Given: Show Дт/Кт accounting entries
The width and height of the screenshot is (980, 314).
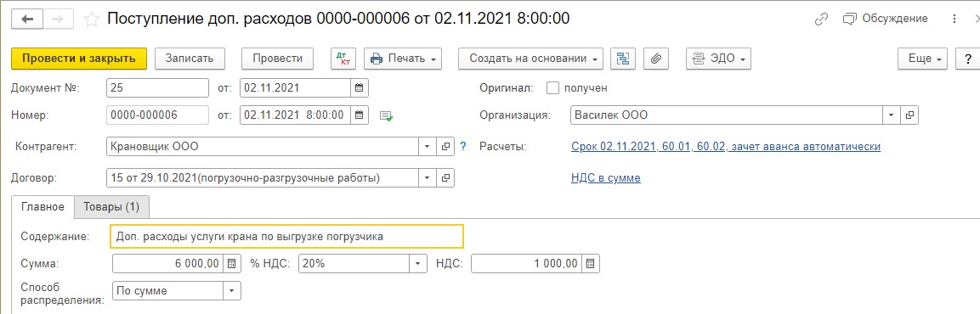Looking at the screenshot, I should 343,58.
